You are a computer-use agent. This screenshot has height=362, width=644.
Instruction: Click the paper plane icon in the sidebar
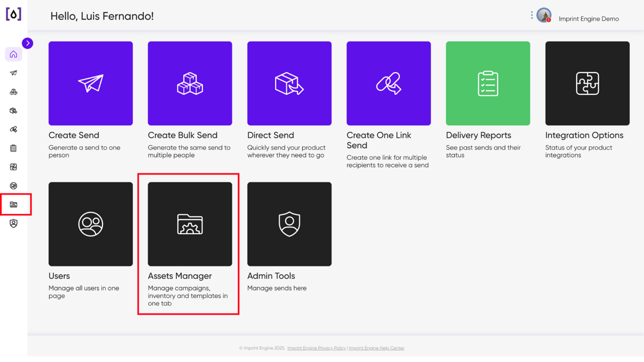(x=13, y=73)
